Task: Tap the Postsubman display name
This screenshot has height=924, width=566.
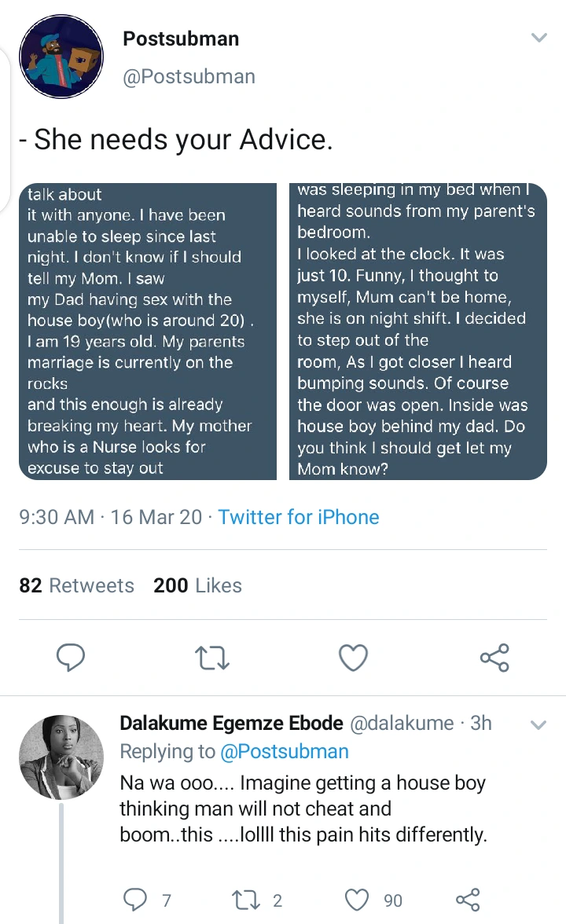Action: (181, 39)
